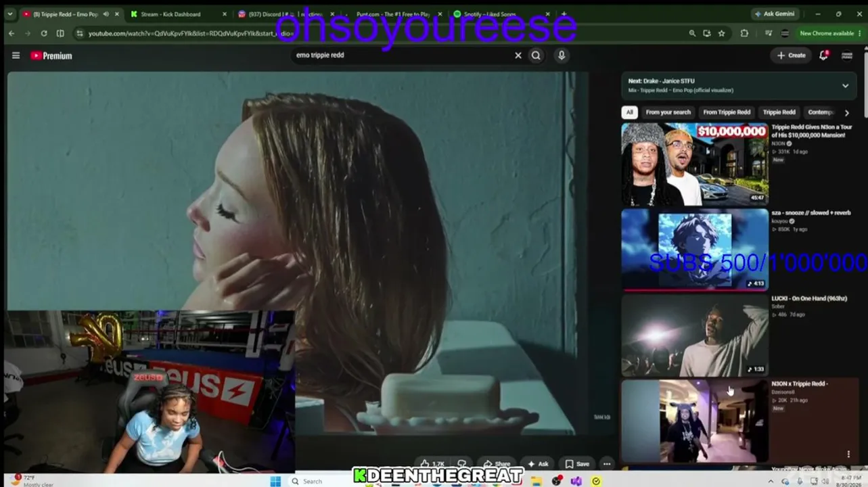Clear the YouTube search text

coord(518,55)
